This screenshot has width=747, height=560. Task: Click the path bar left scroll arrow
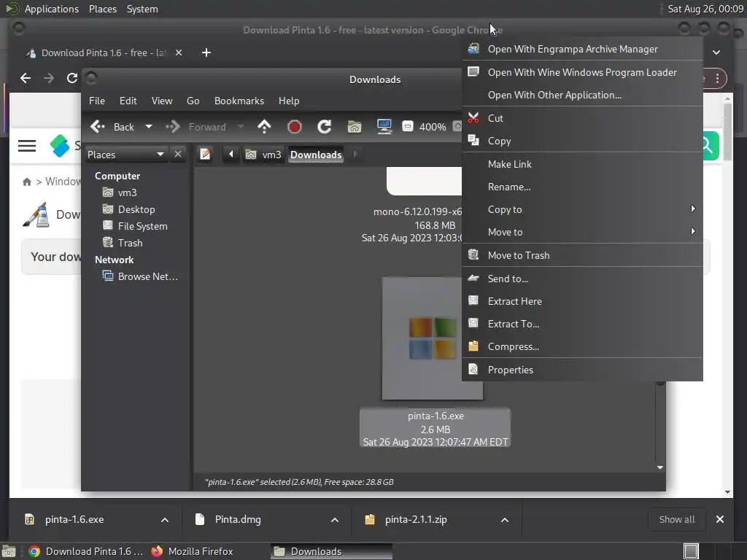click(231, 155)
